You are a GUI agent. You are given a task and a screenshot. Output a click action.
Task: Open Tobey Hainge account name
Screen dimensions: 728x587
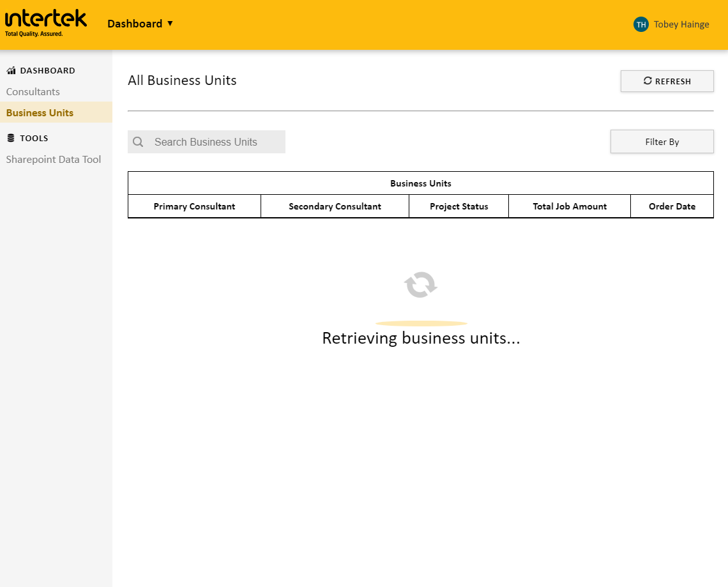click(x=681, y=25)
